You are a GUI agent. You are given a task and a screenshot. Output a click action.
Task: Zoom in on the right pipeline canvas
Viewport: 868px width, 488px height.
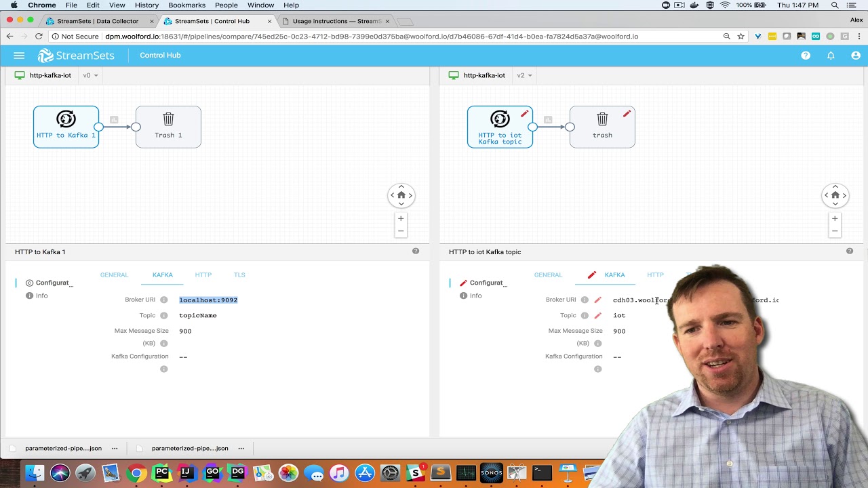tap(835, 218)
